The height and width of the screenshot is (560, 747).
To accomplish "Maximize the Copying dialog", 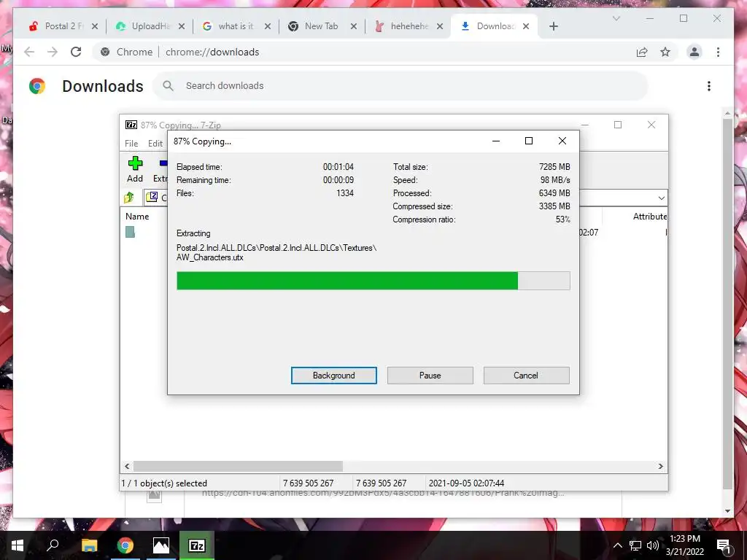I will click(x=529, y=141).
